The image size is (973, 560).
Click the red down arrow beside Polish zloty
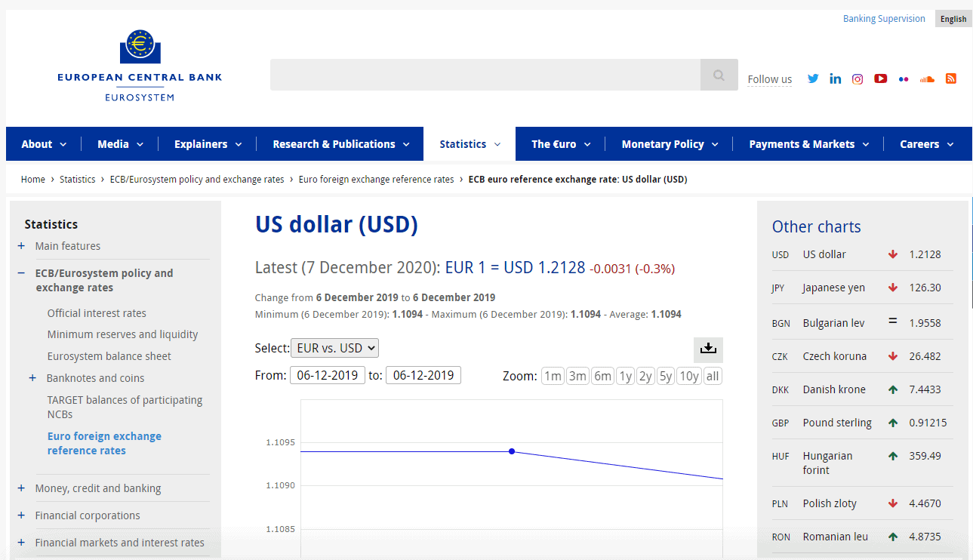893,503
